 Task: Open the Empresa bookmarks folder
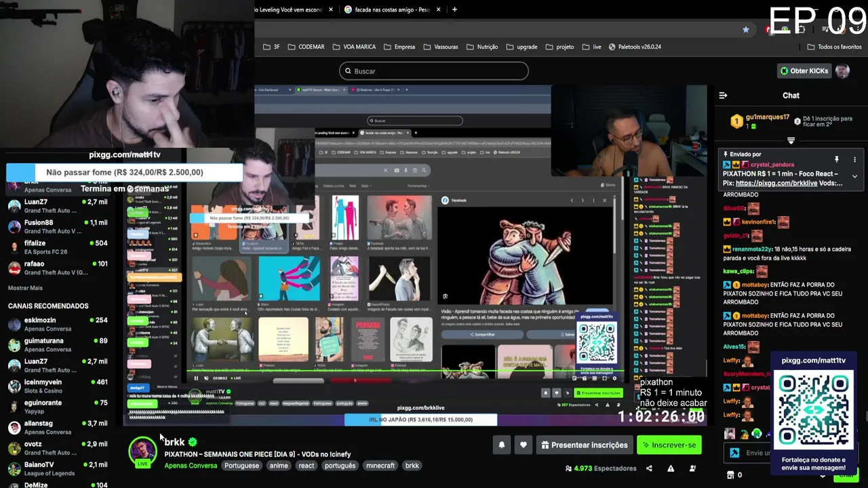pos(399,47)
